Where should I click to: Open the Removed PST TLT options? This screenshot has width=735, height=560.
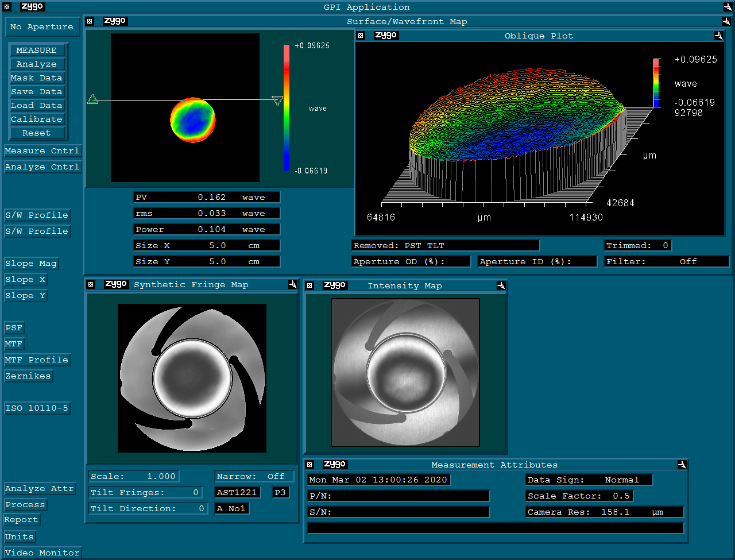point(445,245)
